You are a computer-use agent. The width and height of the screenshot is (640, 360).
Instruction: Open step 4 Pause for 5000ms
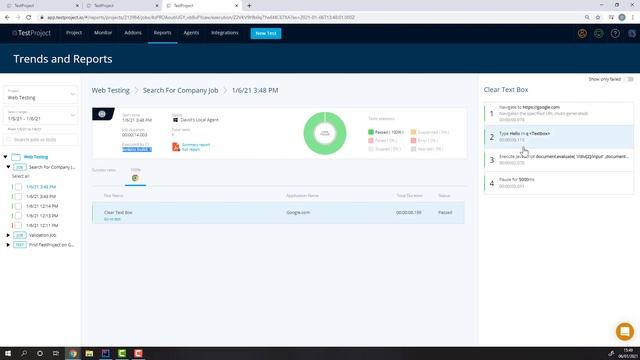(x=558, y=183)
